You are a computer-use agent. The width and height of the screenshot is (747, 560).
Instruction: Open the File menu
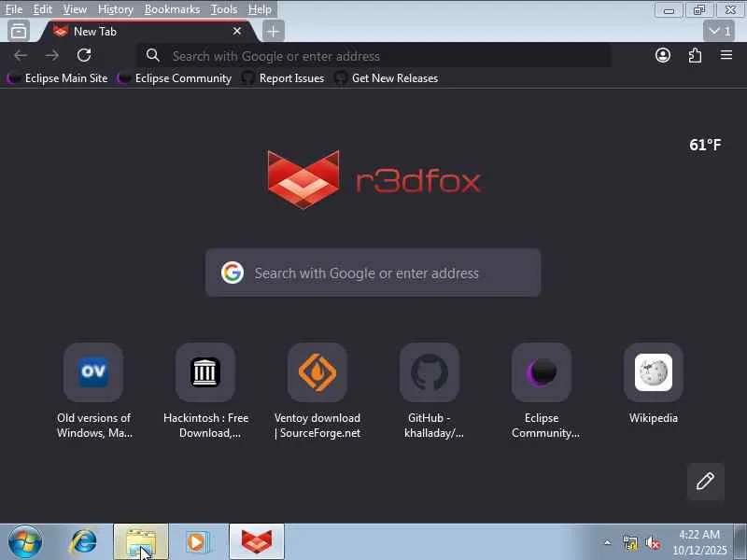click(x=14, y=9)
